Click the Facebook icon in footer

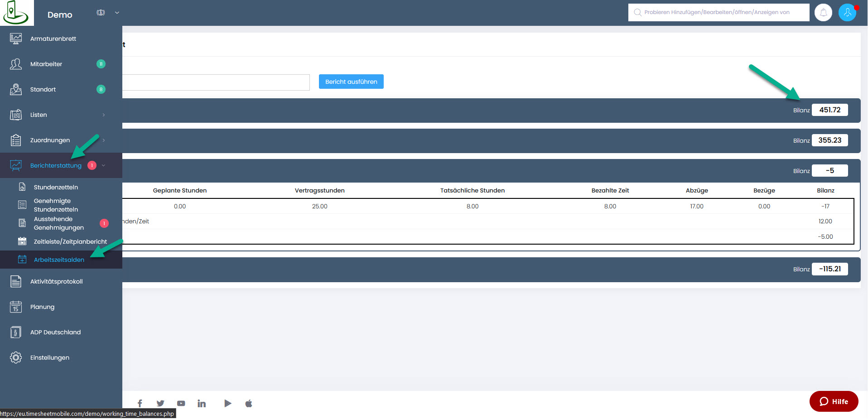[140, 403]
